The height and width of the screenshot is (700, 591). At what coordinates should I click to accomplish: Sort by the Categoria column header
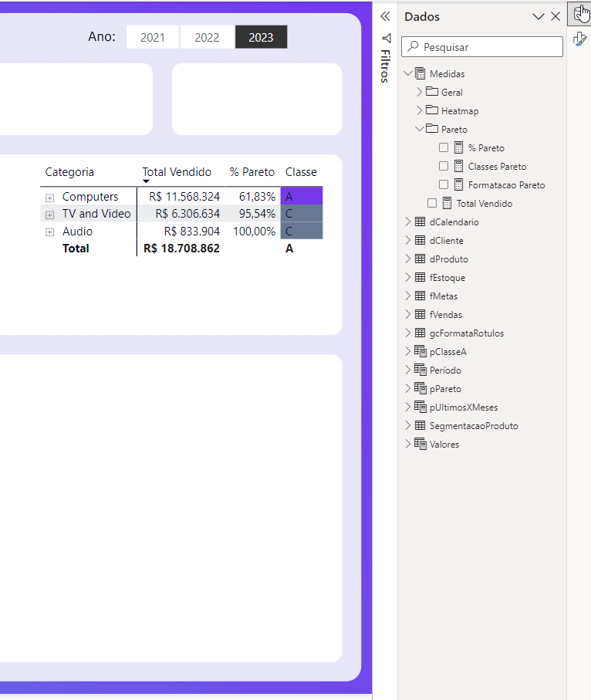[69, 172]
